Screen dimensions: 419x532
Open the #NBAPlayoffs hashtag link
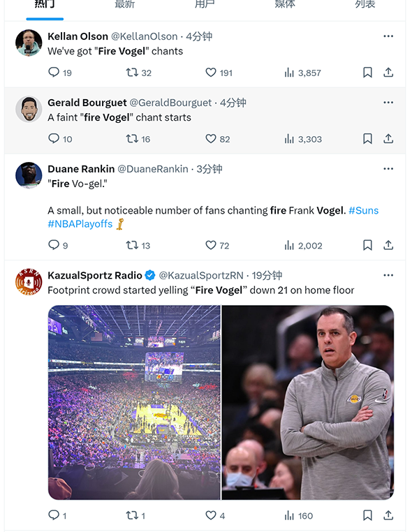tap(80, 224)
